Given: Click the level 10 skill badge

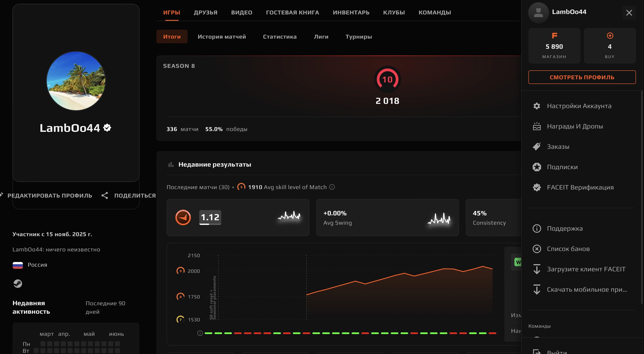Looking at the screenshot, I should [387, 79].
